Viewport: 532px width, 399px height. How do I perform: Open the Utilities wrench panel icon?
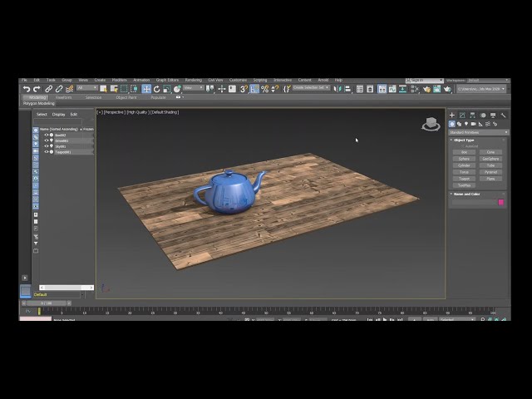coord(503,116)
